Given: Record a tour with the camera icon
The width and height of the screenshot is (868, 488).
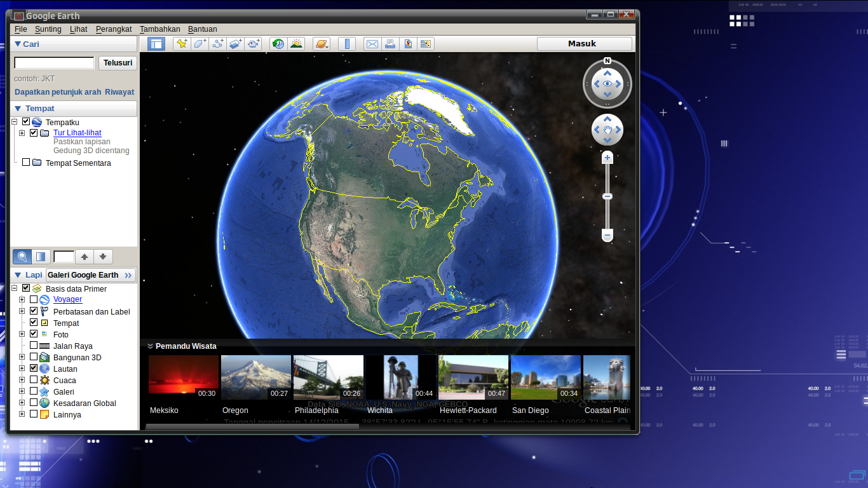Looking at the screenshot, I should (x=254, y=44).
